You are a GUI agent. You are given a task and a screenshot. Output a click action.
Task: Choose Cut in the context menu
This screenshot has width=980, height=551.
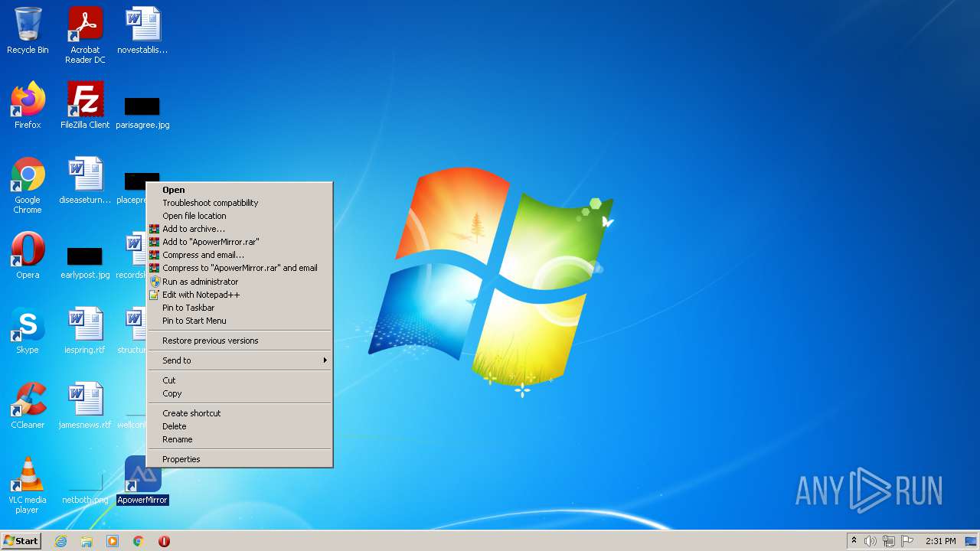[x=240, y=380]
